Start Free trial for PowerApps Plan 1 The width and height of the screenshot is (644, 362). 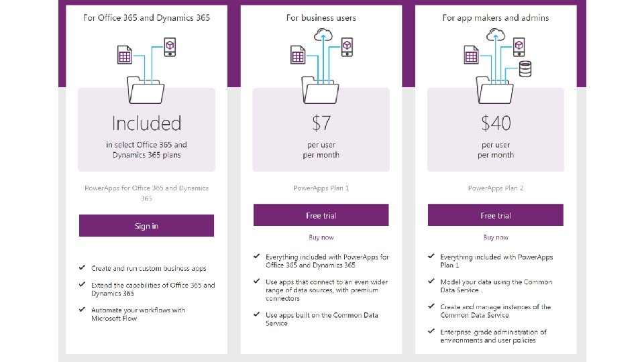click(321, 215)
